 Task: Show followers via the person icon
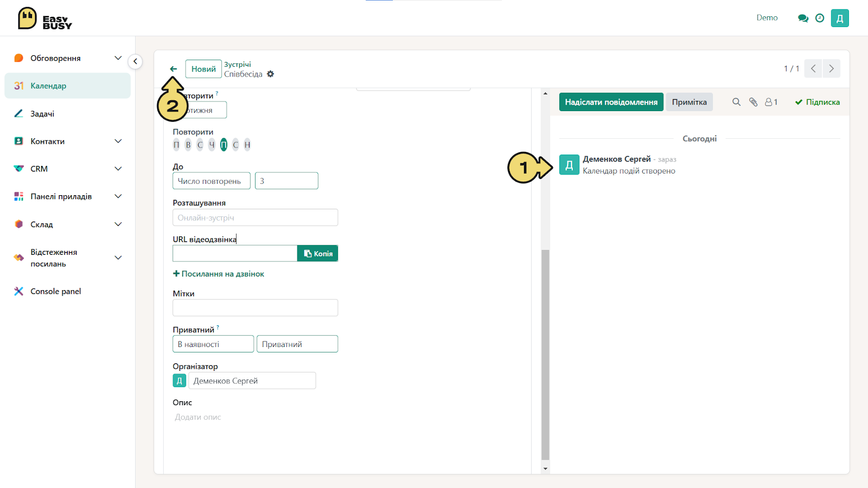pyautogui.click(x=771, y=102)
